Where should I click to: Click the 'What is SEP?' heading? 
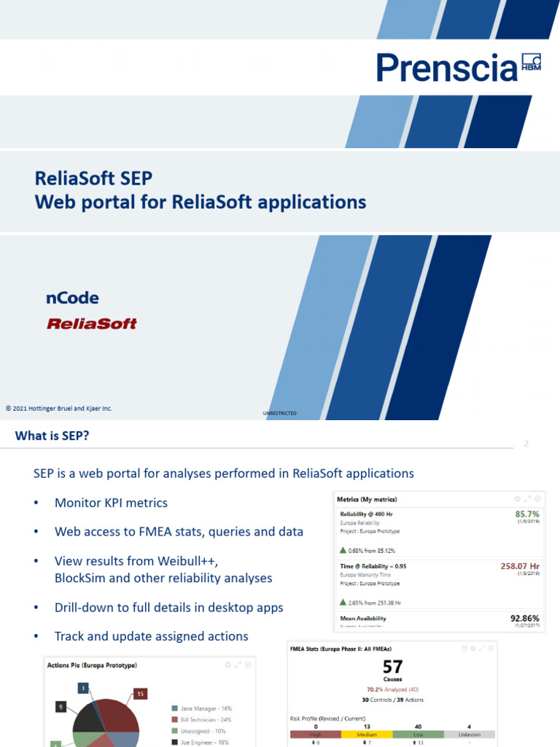52,436
